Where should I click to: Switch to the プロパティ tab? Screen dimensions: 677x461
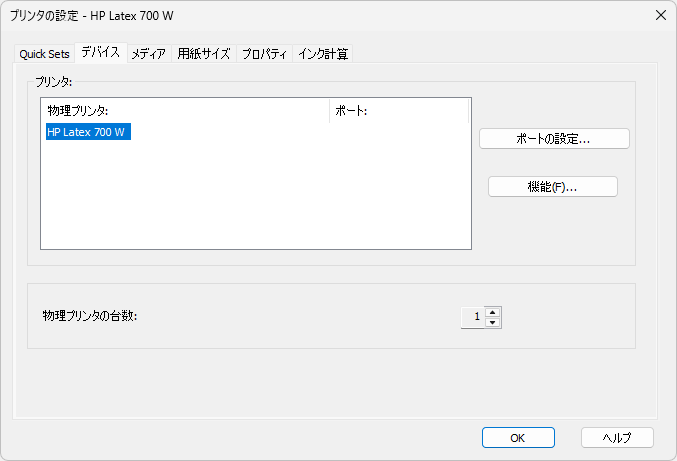coord(265,54)
